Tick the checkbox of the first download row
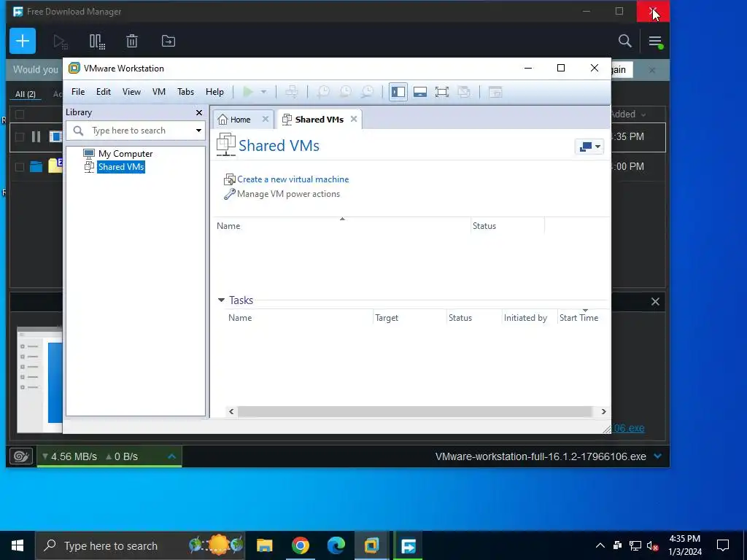 tap(20, 137)
